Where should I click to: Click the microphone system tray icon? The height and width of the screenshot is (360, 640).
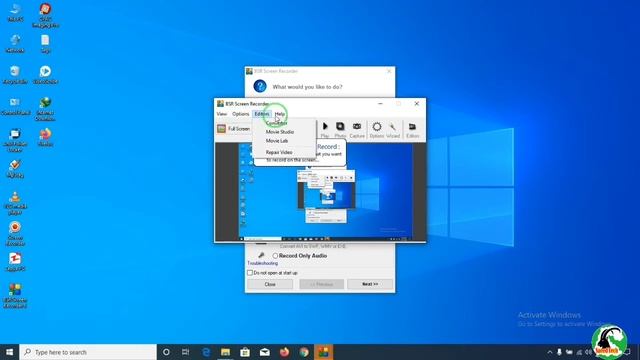point(559,352)
